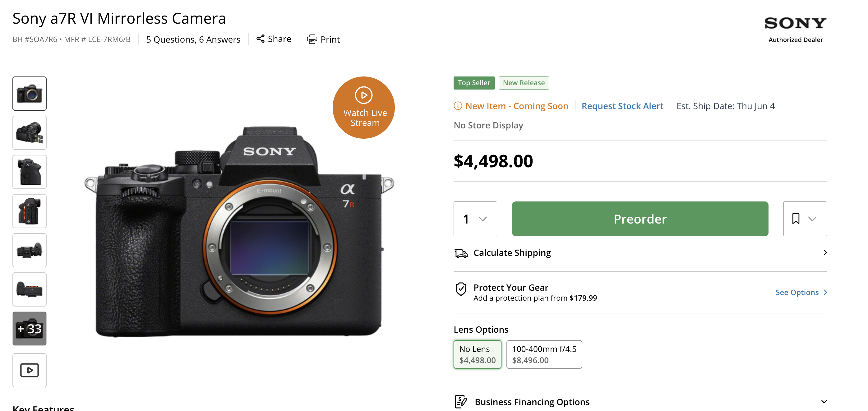
Task: Click the Coming Soon info icon
Action: 458,106
